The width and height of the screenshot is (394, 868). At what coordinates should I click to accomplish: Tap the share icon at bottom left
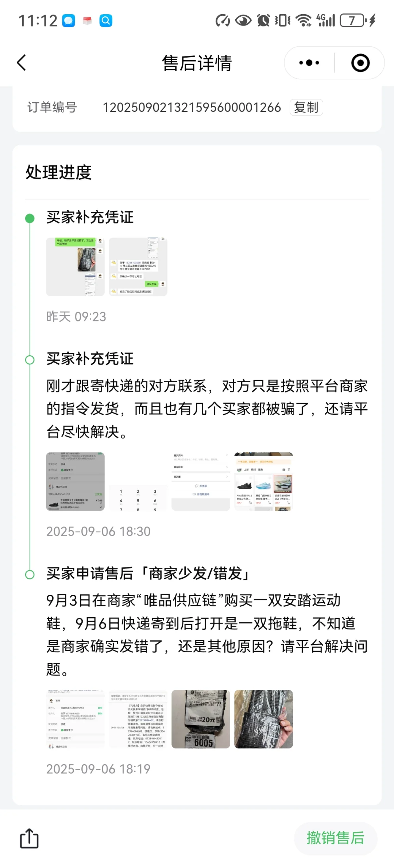[29, 838]
